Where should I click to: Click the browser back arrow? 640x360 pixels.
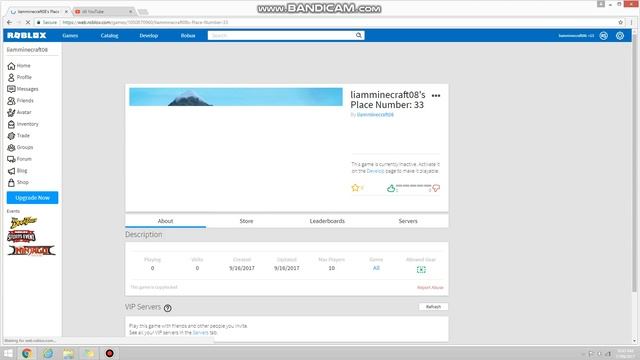click(x=9, y=22)
